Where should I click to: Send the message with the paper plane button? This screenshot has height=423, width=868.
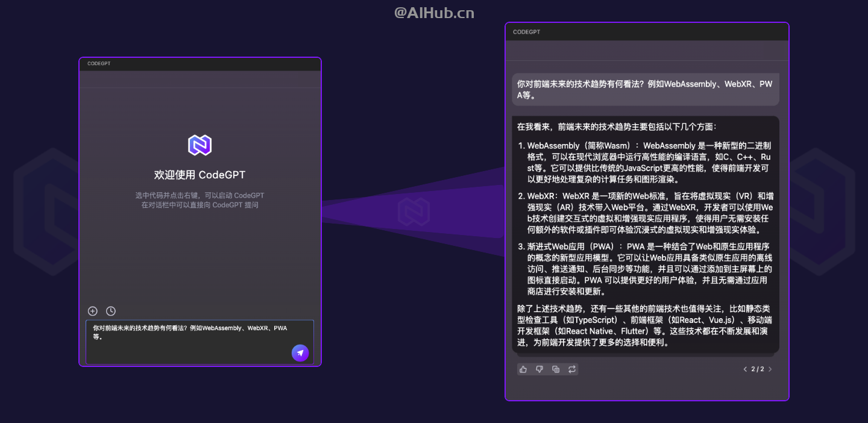pos(300,353)
